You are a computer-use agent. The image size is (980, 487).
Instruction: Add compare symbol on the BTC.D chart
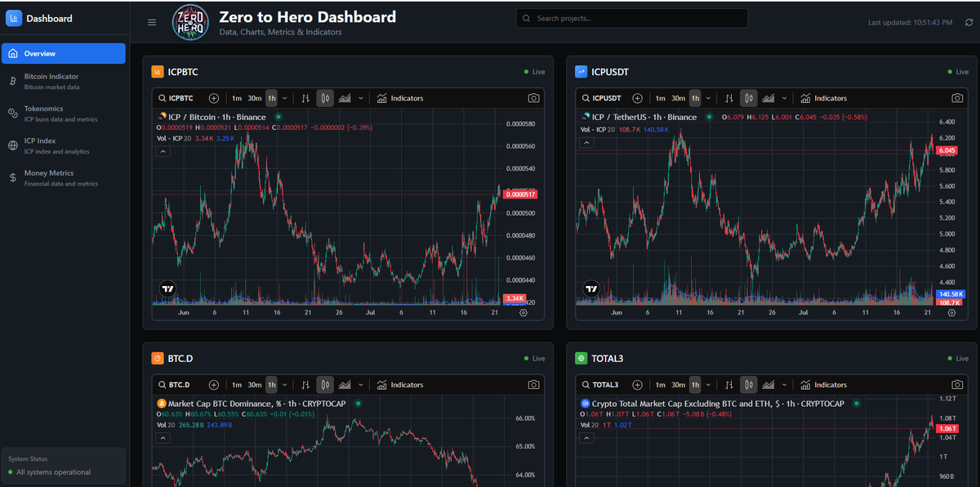click(x=214, y=385)
